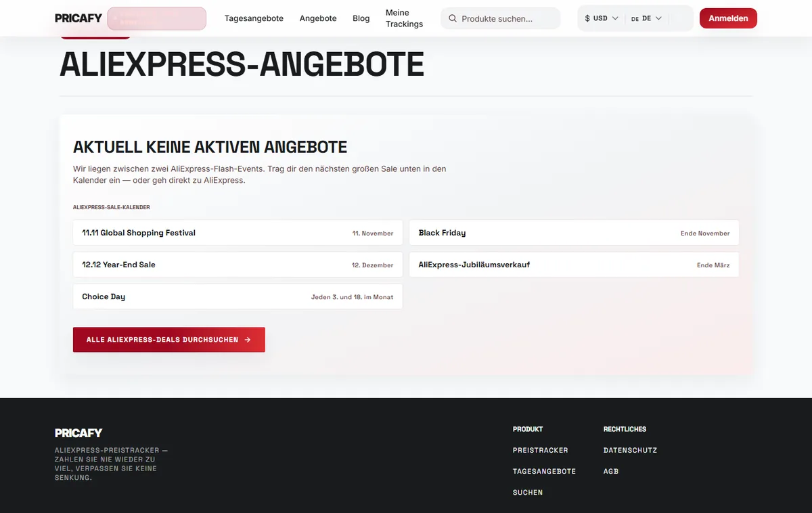Select the Choice Day calendar entry
The image size is (812, 513).
(x=238, y=296)
